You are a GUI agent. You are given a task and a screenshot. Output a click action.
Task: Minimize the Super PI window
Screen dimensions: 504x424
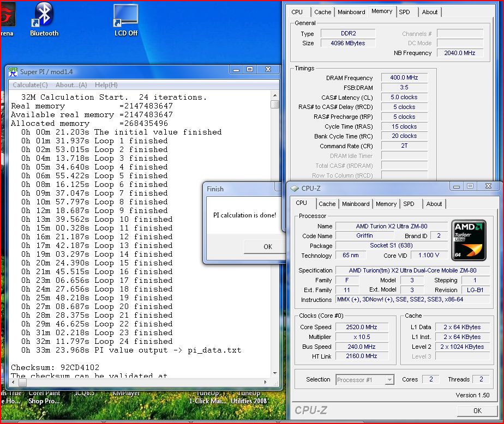[236, 69]
